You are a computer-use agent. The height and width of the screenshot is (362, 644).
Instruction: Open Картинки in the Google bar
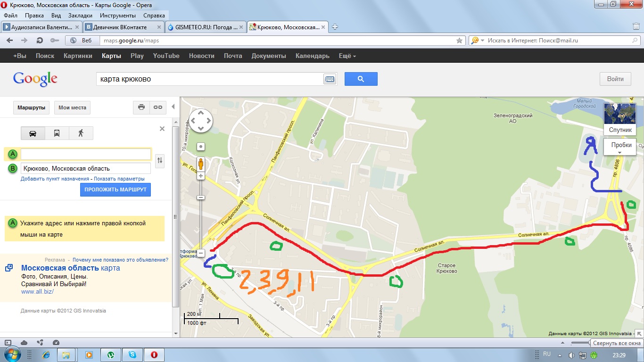pos(78,56)
